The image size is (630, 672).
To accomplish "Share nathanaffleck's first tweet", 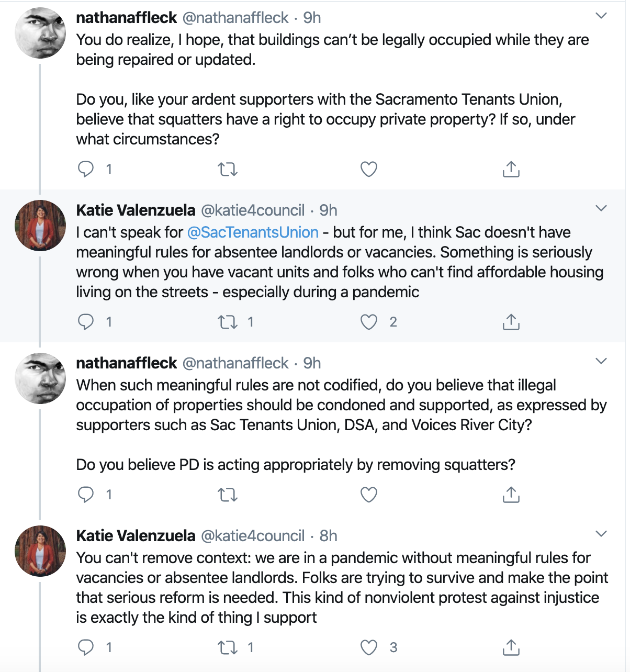I will (x=511, y=169).
